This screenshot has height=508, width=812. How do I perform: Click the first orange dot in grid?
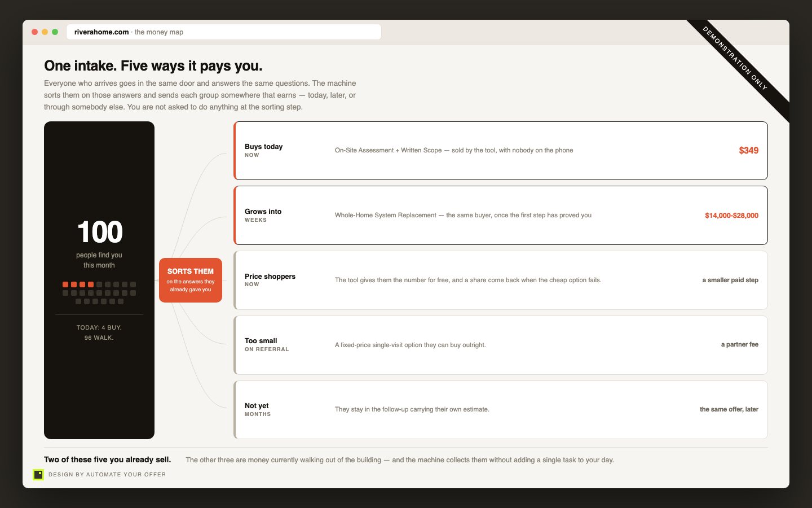pyautogui.click(x=65, y=284)
